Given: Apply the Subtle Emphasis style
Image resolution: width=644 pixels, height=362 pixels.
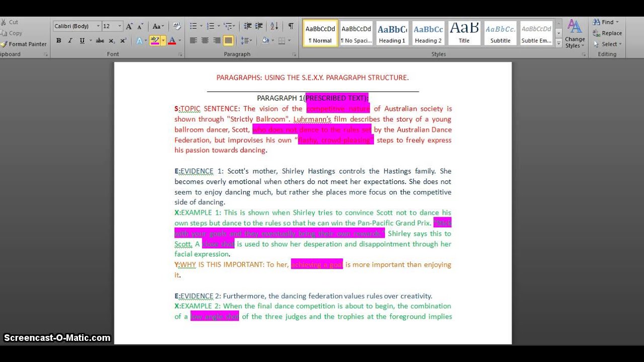Looking at the screenshot, I should [x=536, y=34].
